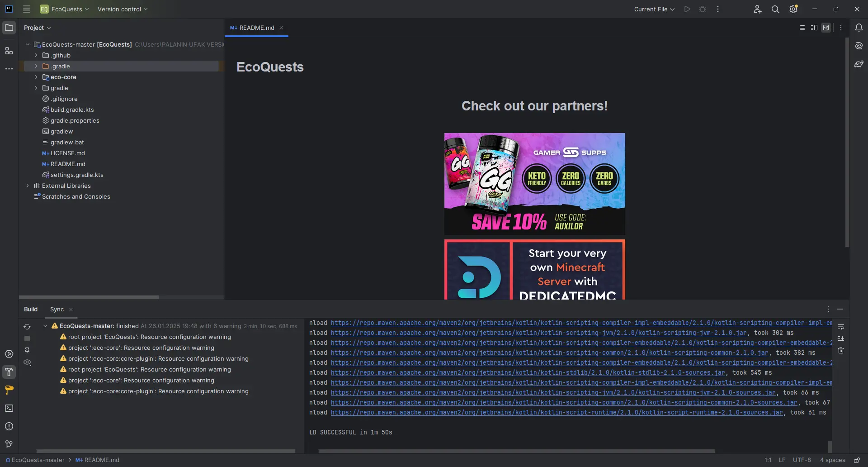Click editor preview vertical scrollbar
The height and width of the screenshot is (467, 868).
pyautogui.click(x=847, y=143)
